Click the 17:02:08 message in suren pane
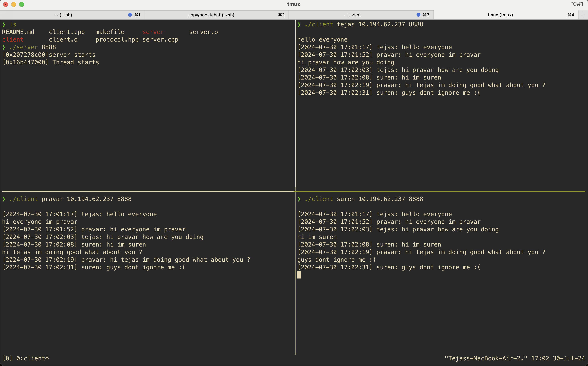The width and height of the screenshot is (588, 366). pos(369,245)
